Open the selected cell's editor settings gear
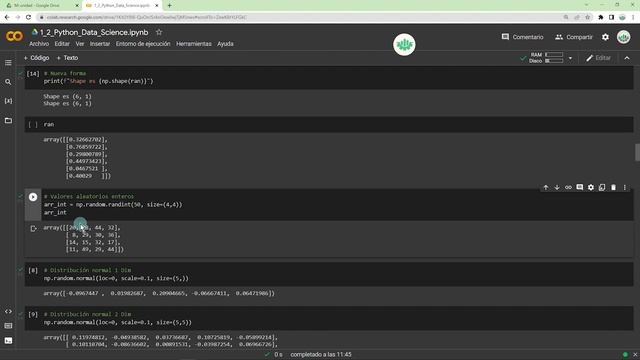The width and height of the screenshot is (640, 360). (591, 187)
